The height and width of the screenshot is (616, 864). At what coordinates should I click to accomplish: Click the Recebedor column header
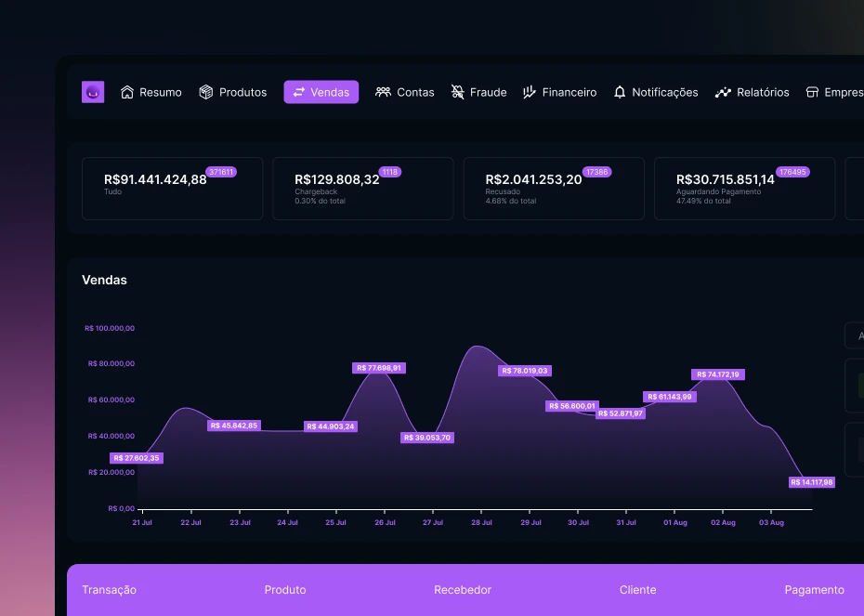click(x=463, y=590)
